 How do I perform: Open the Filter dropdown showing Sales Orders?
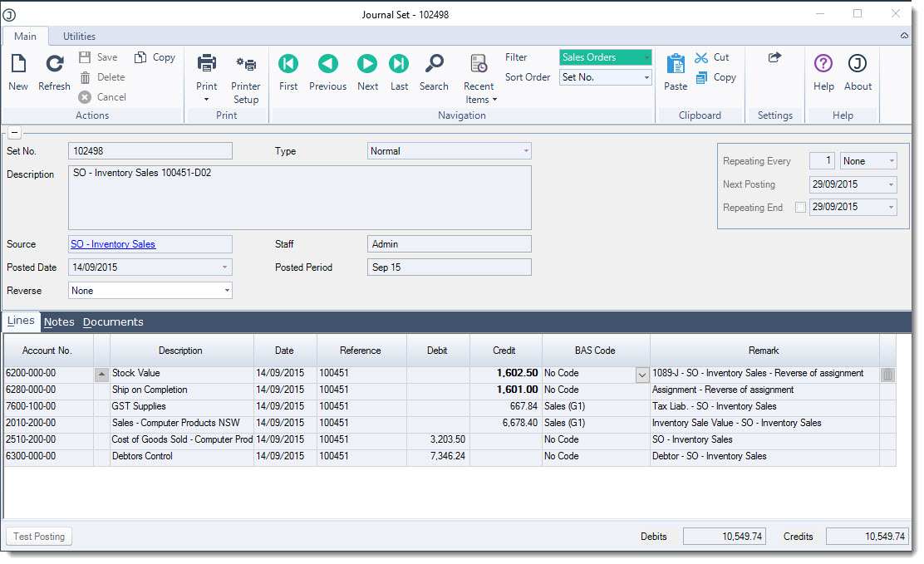[605, 57]
